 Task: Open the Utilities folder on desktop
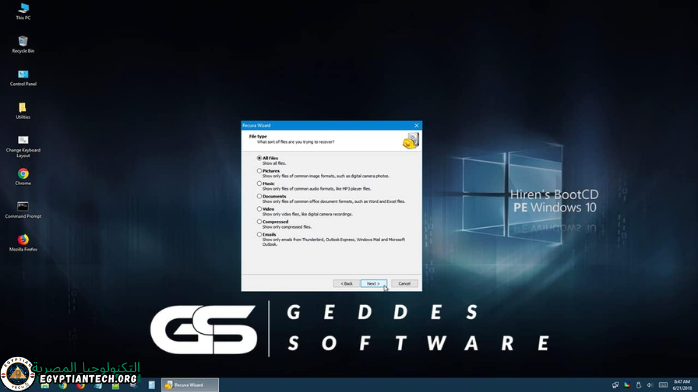click(x=23, y=110)
